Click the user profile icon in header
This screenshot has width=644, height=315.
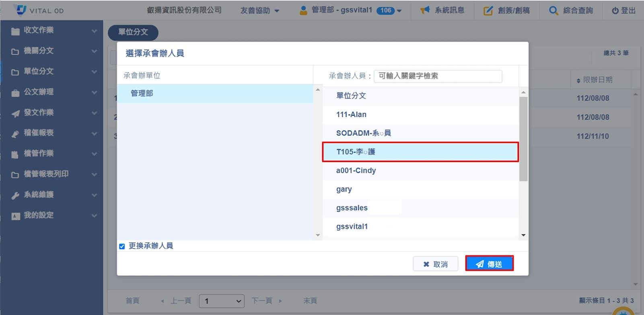click(x=303, y=10)
